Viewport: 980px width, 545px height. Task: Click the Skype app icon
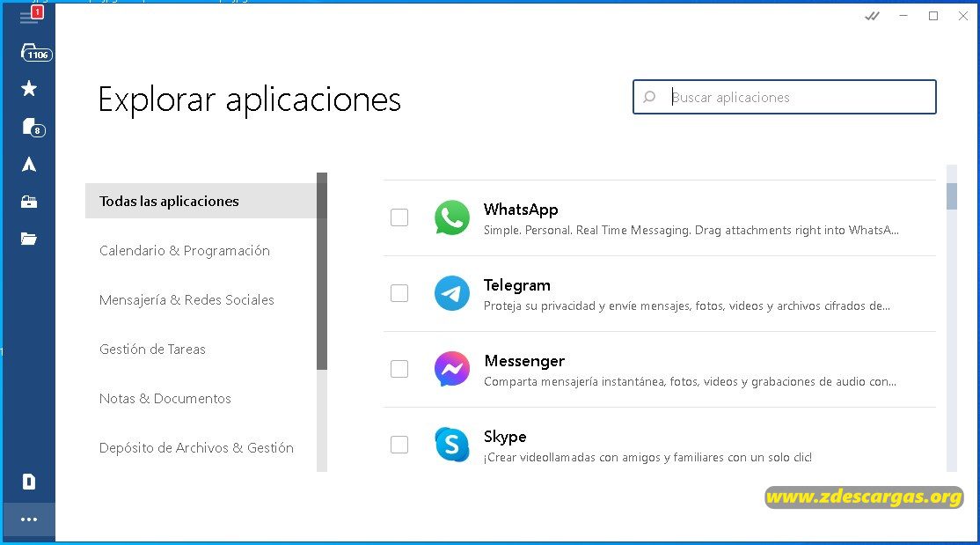[x=452, y=445]
